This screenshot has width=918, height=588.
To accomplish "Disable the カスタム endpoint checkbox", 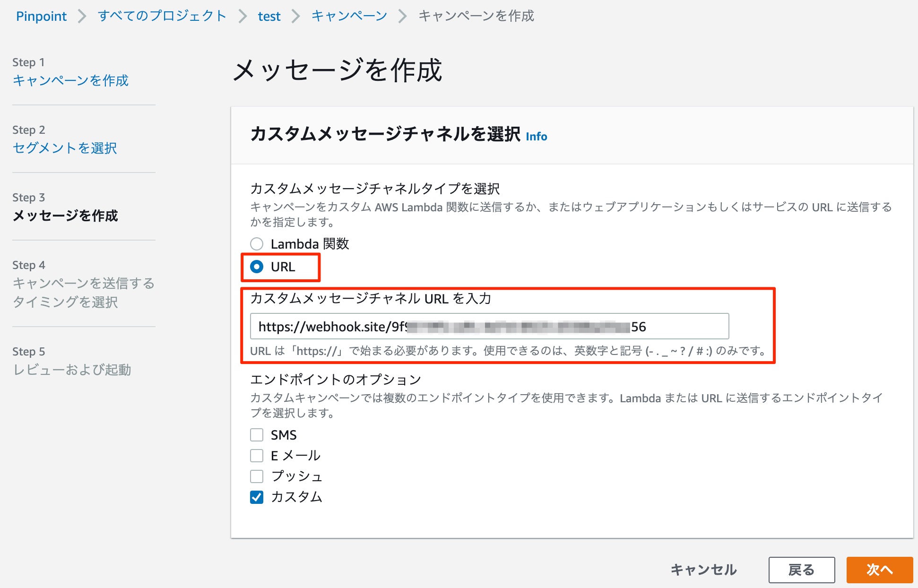I will click(257, 497).
